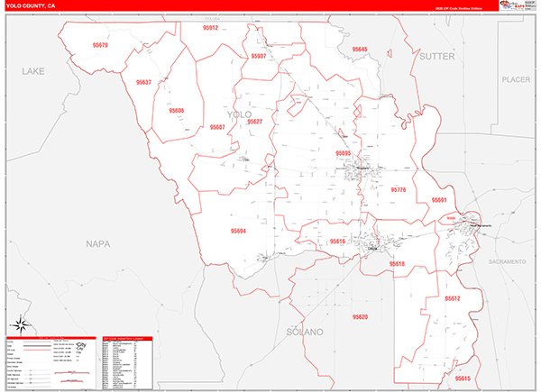Select the Yolo County, CA title
This screenshot has height=392, width=541.
[31, 6]
